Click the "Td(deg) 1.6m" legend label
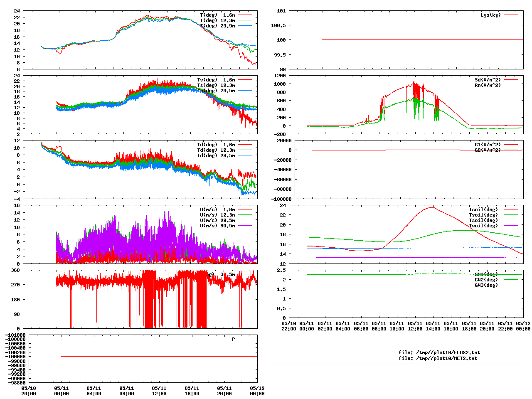The image size is (532, 399). pos(216,145)
